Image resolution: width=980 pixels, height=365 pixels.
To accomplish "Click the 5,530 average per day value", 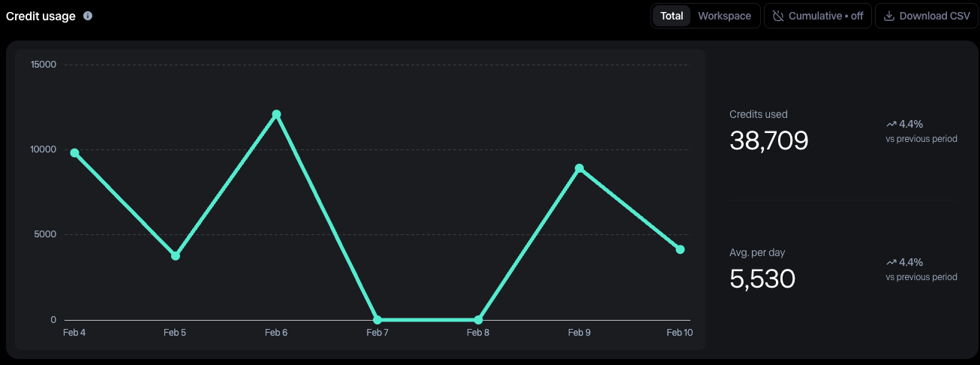I will point(762,279).
